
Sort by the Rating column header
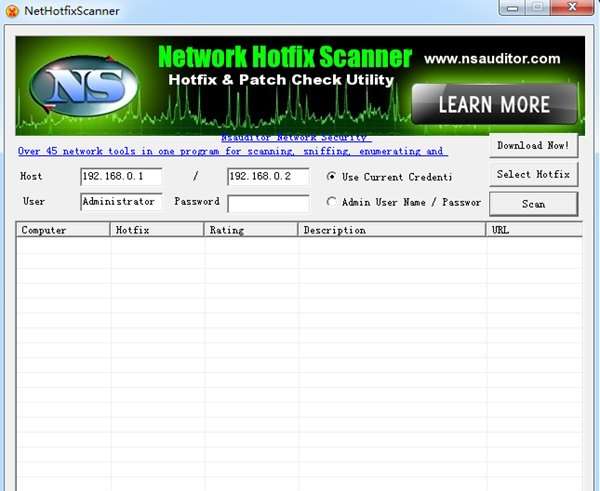click(x=251, y=230)
